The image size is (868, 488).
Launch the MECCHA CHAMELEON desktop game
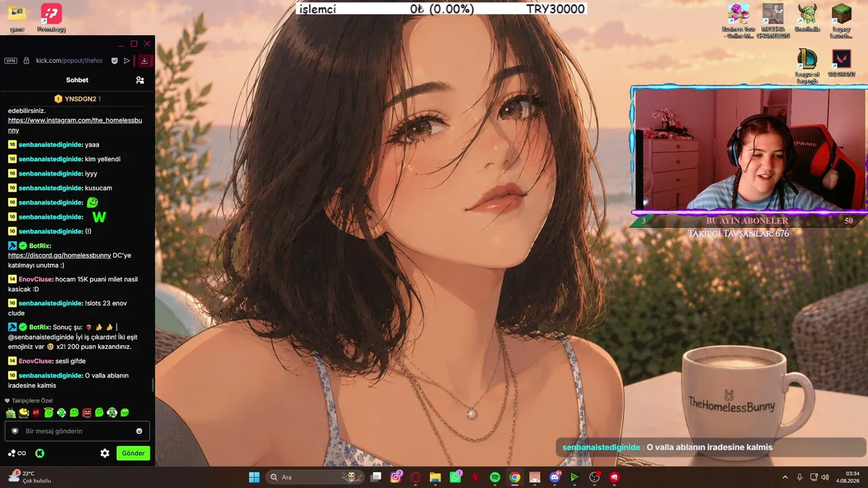[773, 21]
